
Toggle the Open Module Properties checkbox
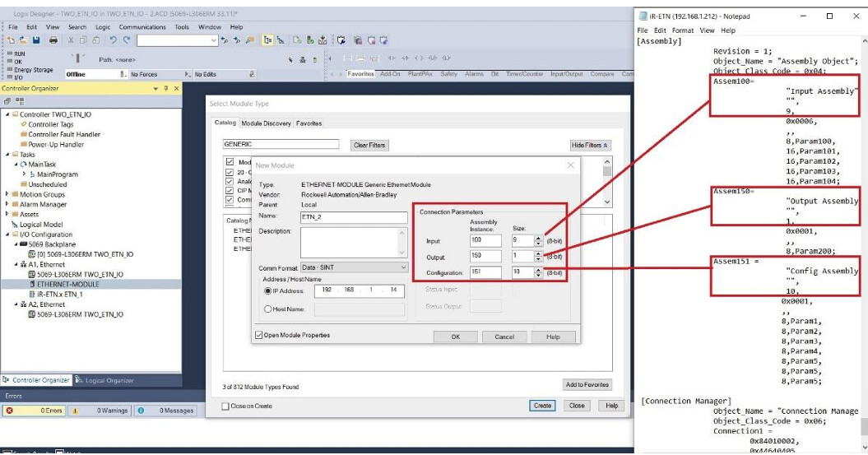coord(260,335)
